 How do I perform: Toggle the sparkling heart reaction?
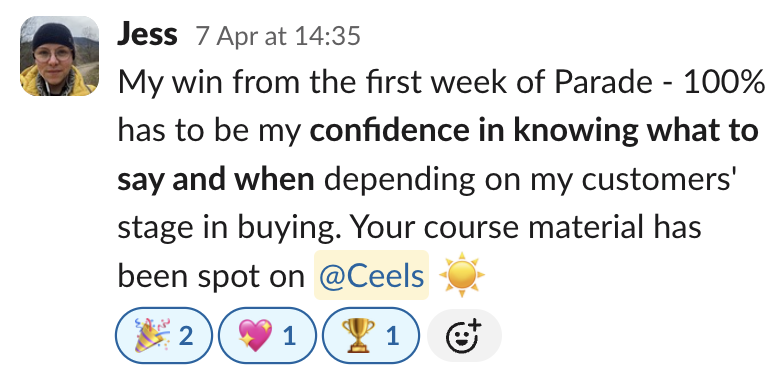(267, 336)
